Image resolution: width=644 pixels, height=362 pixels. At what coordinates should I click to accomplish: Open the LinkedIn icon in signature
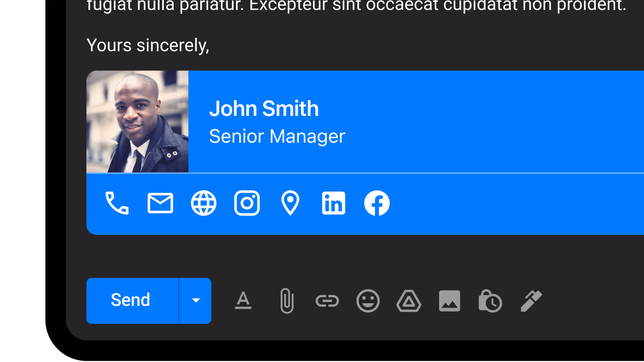tap(334, 203)
